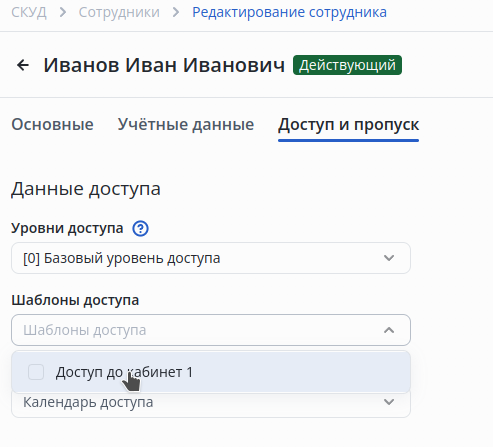This screenshot has height=447, width=493.
Task: Select the Доступ и пропуск tab
Action: pos(348,125)
